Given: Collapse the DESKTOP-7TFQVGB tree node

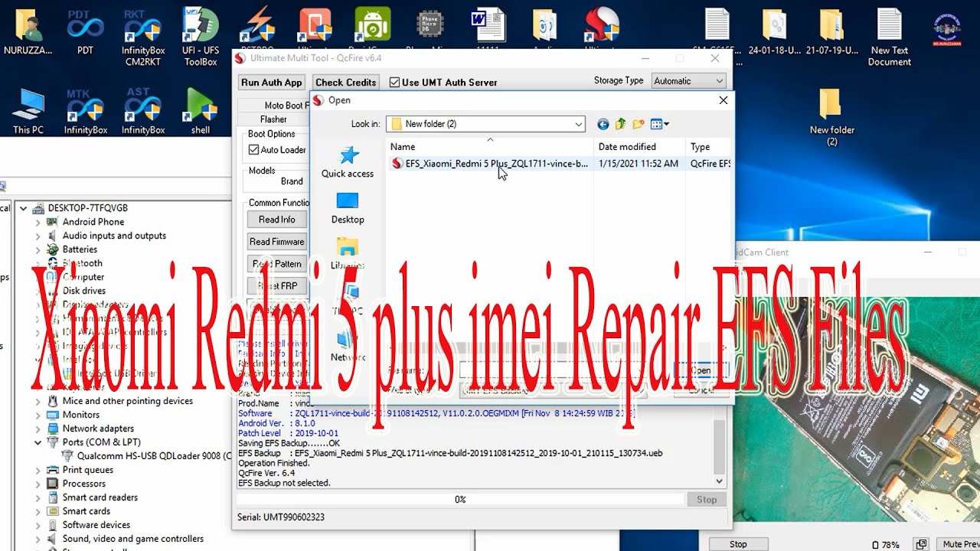Looking at the screenshot, I should tap(24, 208).
